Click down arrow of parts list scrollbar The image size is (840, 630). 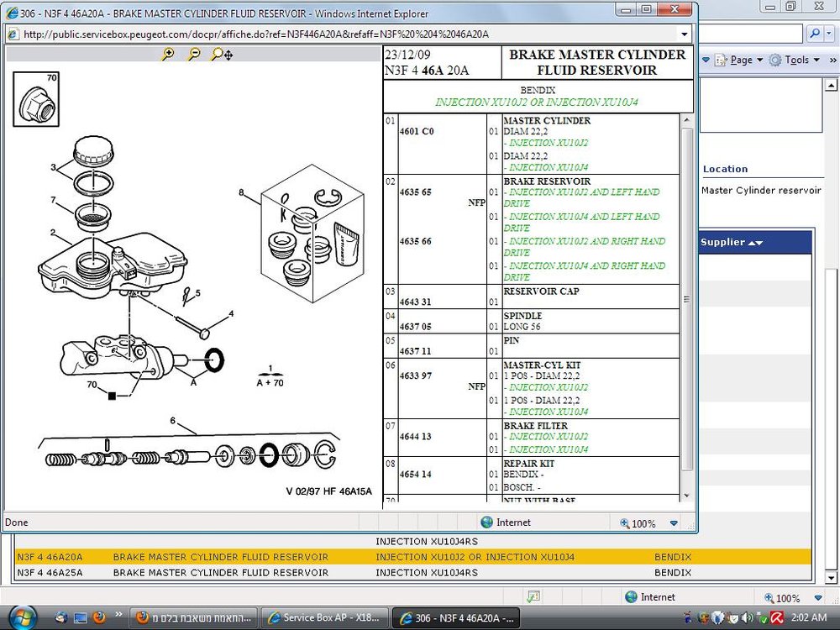coord(686,496)
